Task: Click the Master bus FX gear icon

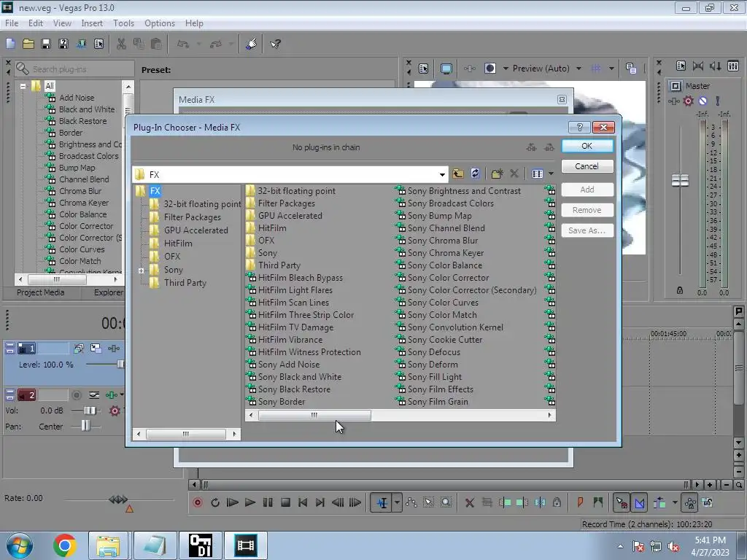Action: click(x=689, y=101)
